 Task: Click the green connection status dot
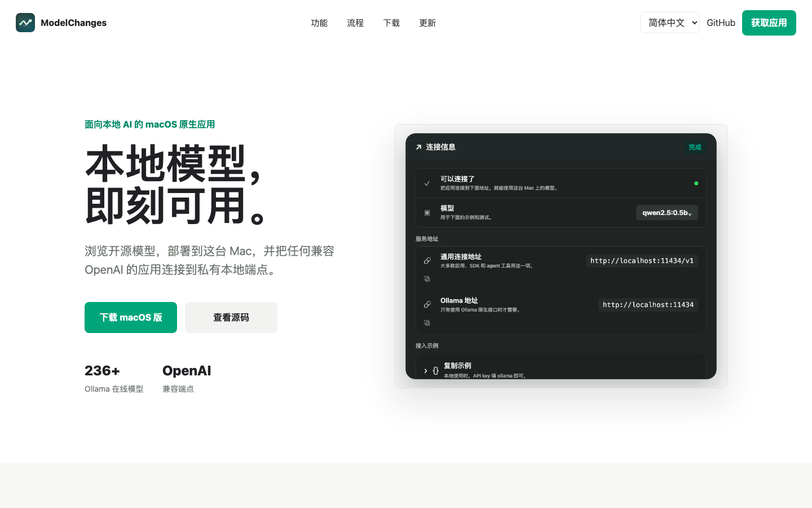click(696, 183)
